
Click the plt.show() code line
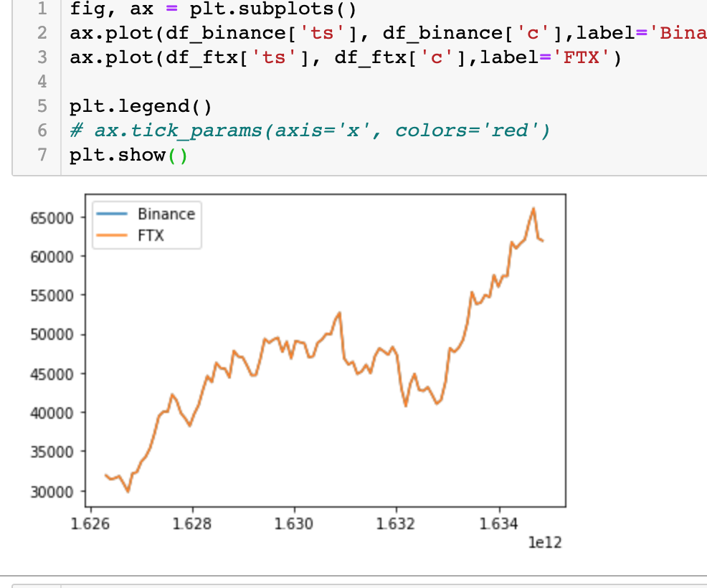[x=128, y=155]
